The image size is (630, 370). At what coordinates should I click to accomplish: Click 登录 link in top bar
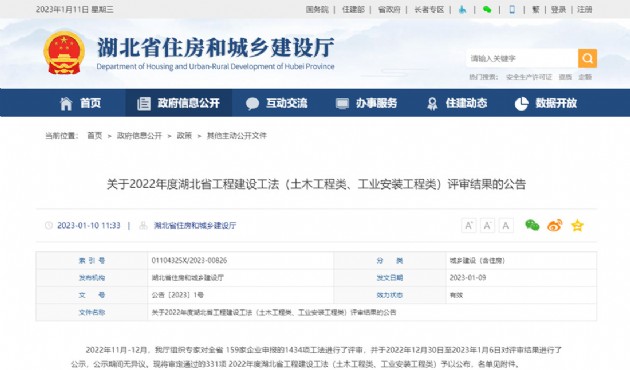(x=558, y=9)
